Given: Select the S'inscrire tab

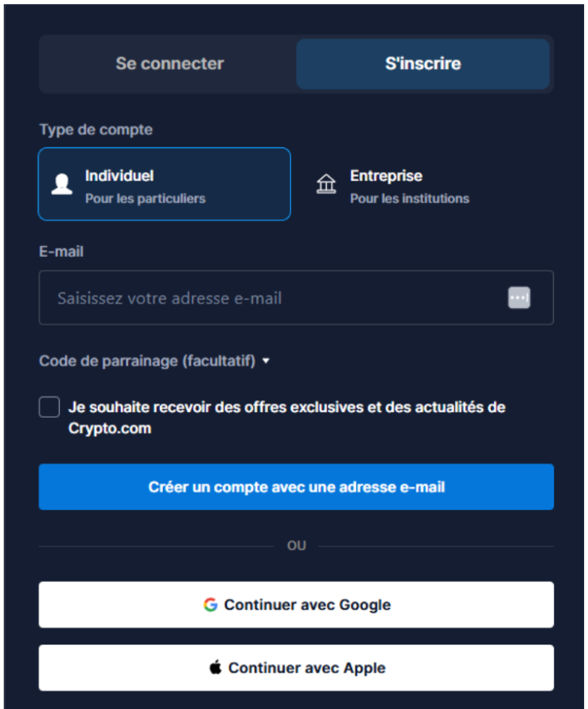Looking at the screenshot, I should click(x=423, y=64).
